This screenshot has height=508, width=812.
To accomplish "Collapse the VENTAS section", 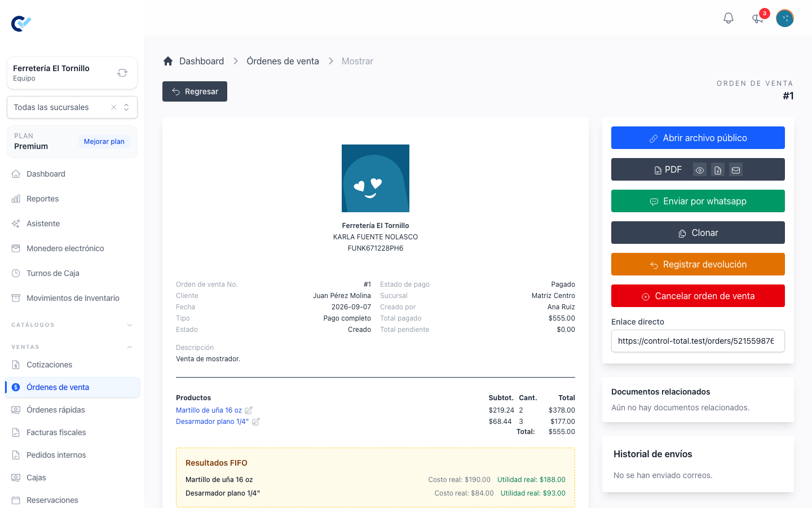I will point(72,347).
